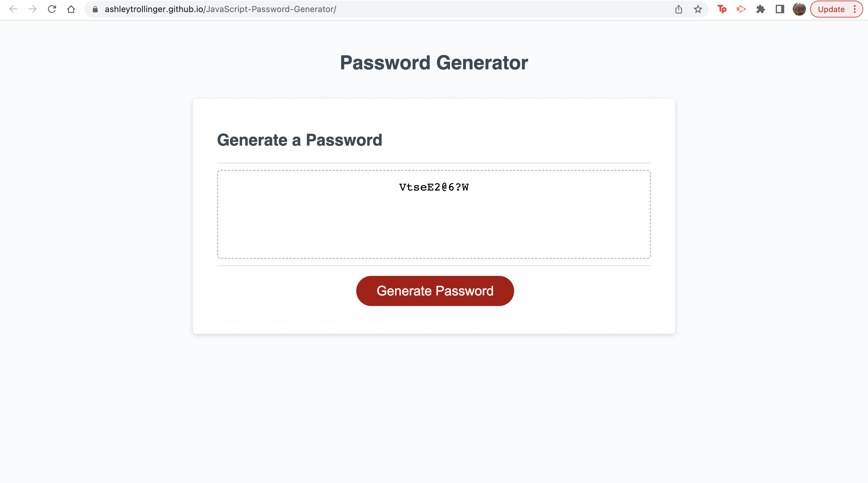Reload the Password Generator page
This screenshot has width=868, height=483.
52,9
